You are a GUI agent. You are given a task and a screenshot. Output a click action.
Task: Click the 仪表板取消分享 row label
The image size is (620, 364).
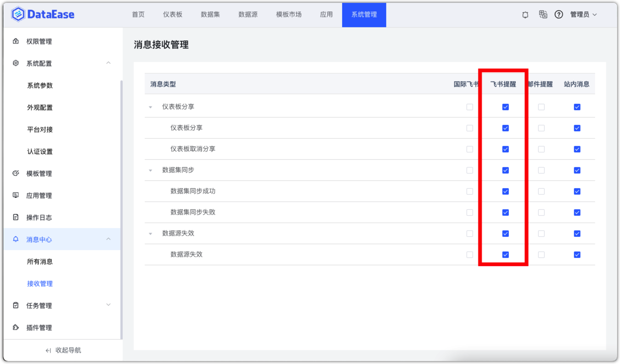[x=193, y=149]
